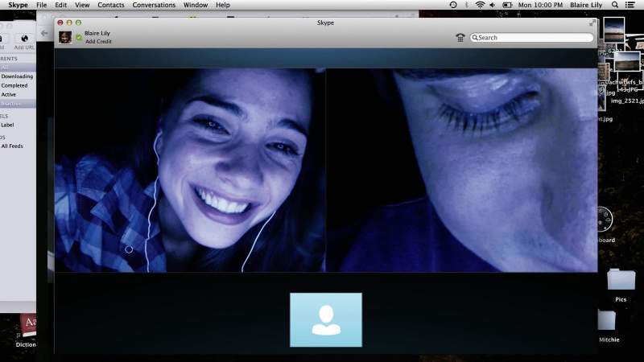Open the Mitchie folder on desktop
This screenshot has height=362, width=644.
pyautogui.click(x=608, y=320)
